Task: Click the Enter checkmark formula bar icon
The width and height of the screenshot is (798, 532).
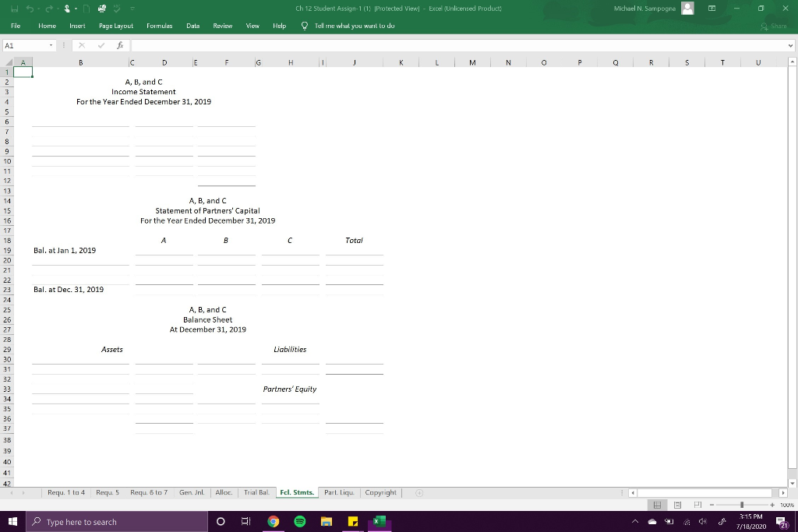Action: tap(101, 46)
